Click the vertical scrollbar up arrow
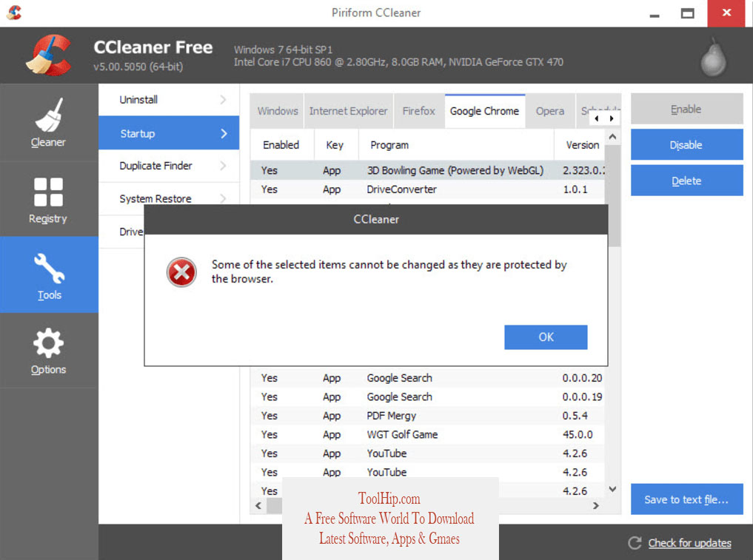This screenshot has width=753, height=560. click(x=612, y=138)
